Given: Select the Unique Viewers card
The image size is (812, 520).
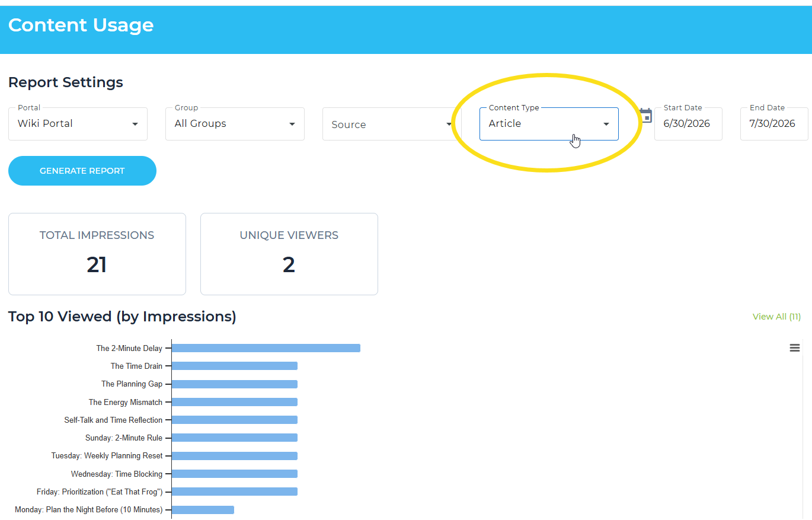Looking at the screenshot, I should [x=289, y=254].
